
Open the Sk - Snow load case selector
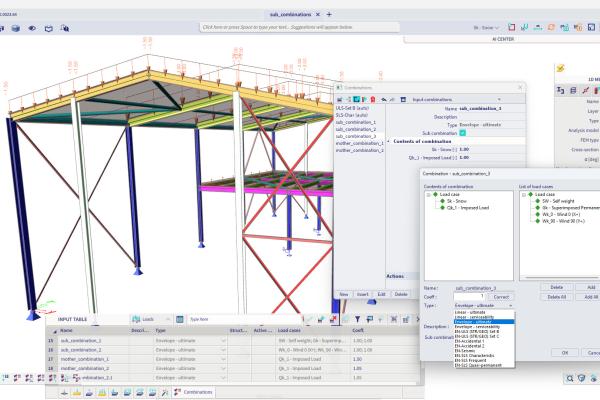[486, 28]
